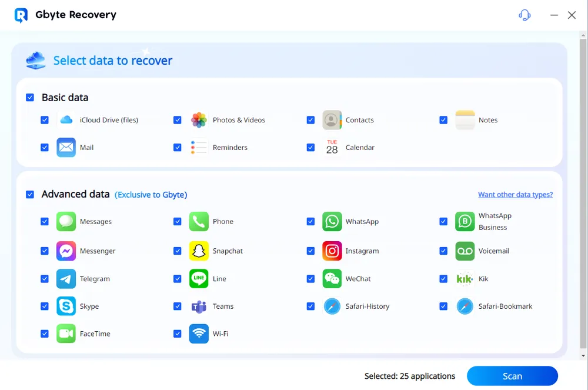Screen dimensions: 588x390
Task: Click the Microsoft Teams icon
Action: pos(199,306)
